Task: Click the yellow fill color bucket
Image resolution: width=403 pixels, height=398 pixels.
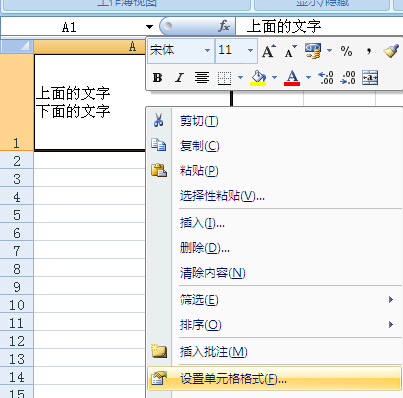Action: [258, 78]
